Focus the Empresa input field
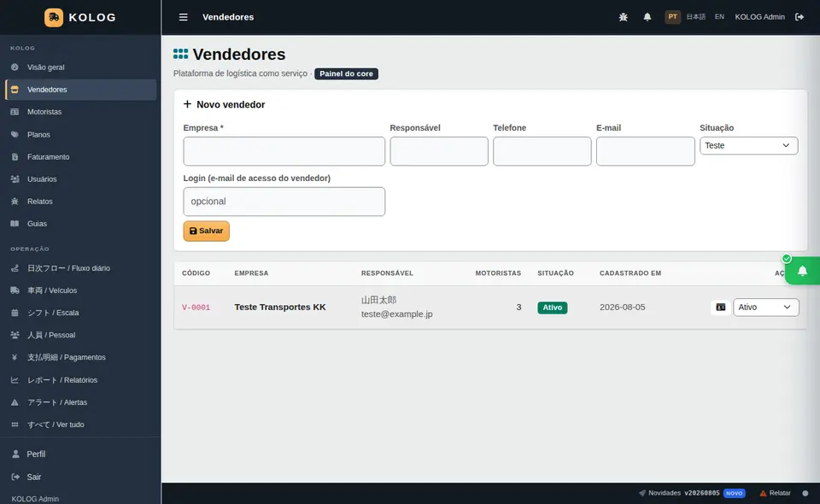This screenshot has height=504, width=820. (284, 151)
